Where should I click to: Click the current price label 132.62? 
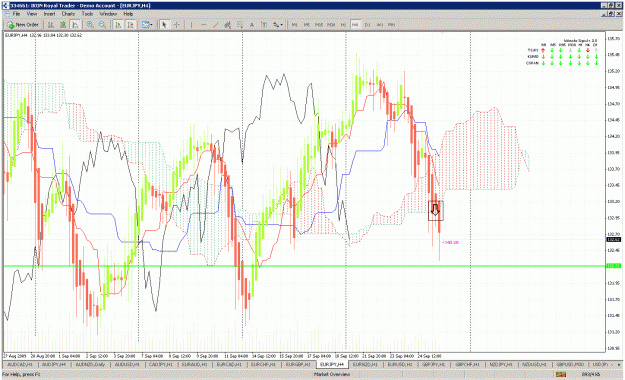click(613, 240)
